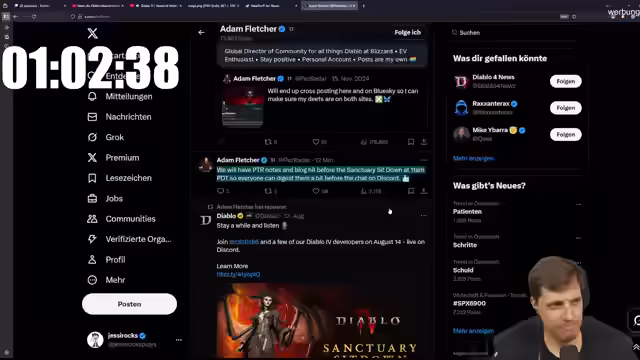The image size is (640, 360).
Task: Click Diablo 4 News avatar
Action: (461, 82)
